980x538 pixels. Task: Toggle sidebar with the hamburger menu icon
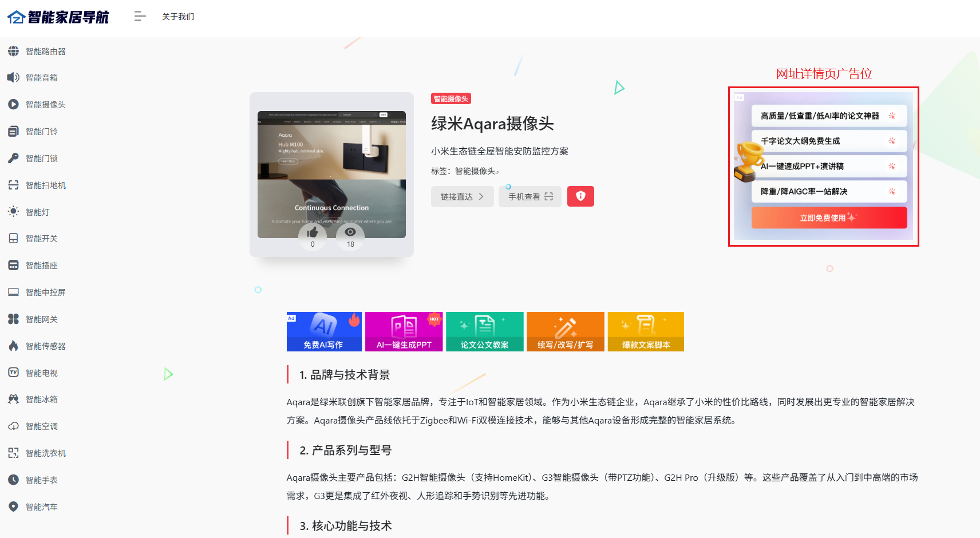click(x=140, y=17)
